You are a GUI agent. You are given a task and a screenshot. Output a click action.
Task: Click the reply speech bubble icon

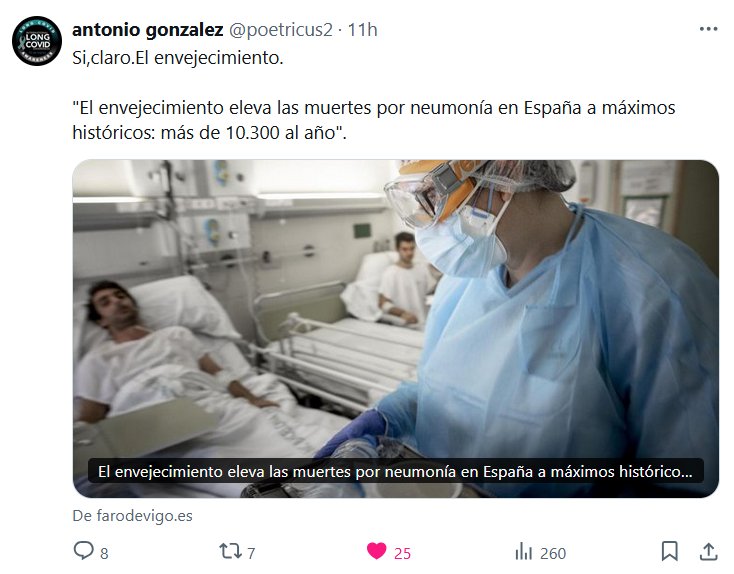[x=84, y=551]
